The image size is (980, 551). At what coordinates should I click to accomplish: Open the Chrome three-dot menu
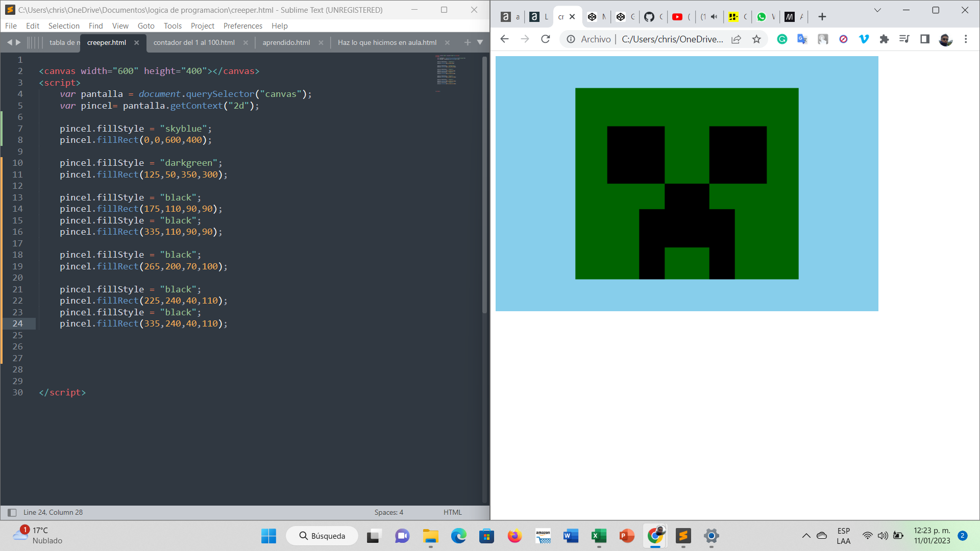[x=966, y=39]
